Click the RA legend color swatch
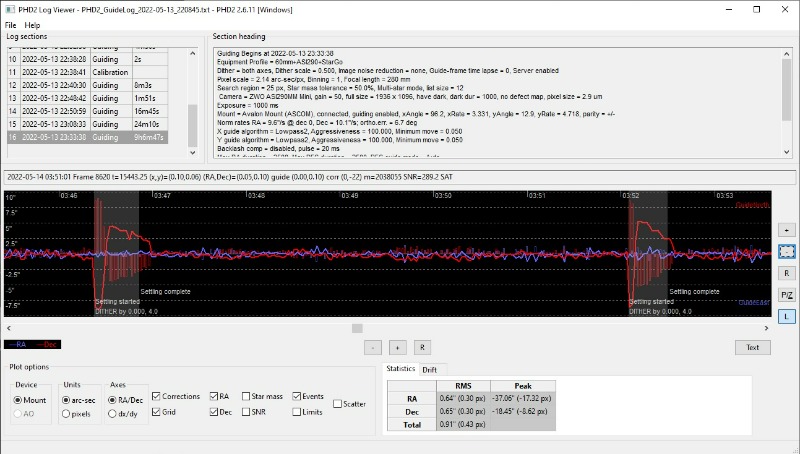Screen dimensions: 800x454 (x=15, y=344)
